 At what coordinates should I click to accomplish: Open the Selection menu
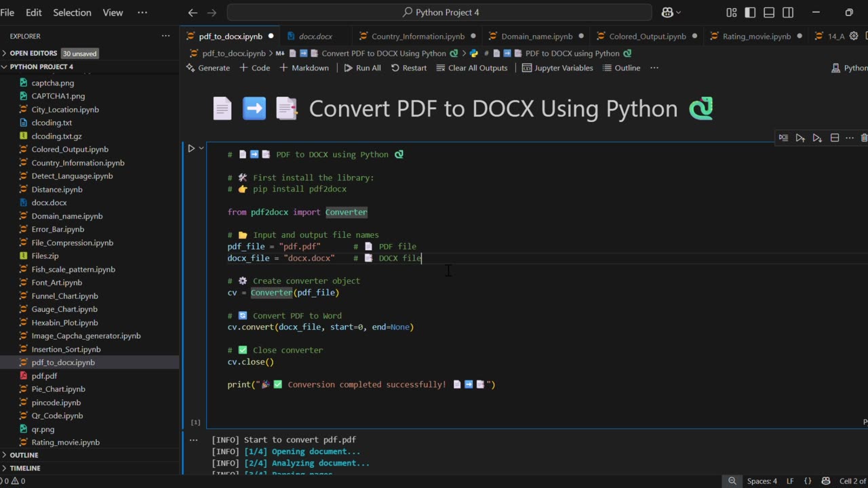coord(72,12)
